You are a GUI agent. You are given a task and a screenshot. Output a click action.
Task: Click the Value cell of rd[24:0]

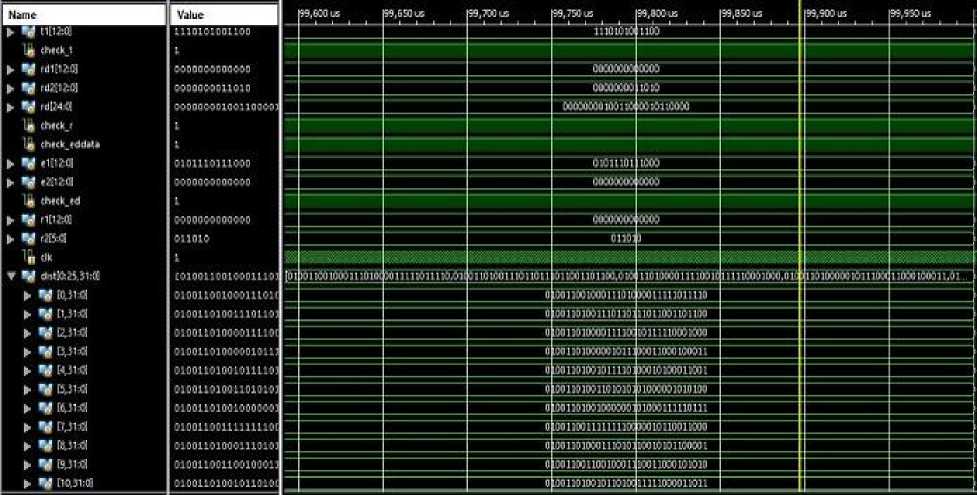tap(224, 107)
